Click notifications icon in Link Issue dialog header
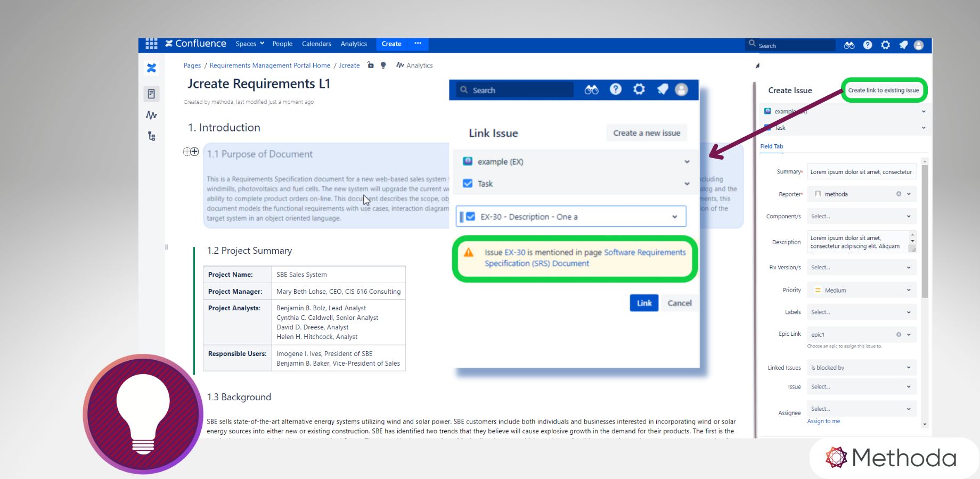The height and width of the screenshot is (479, 980). click(663, 89)
